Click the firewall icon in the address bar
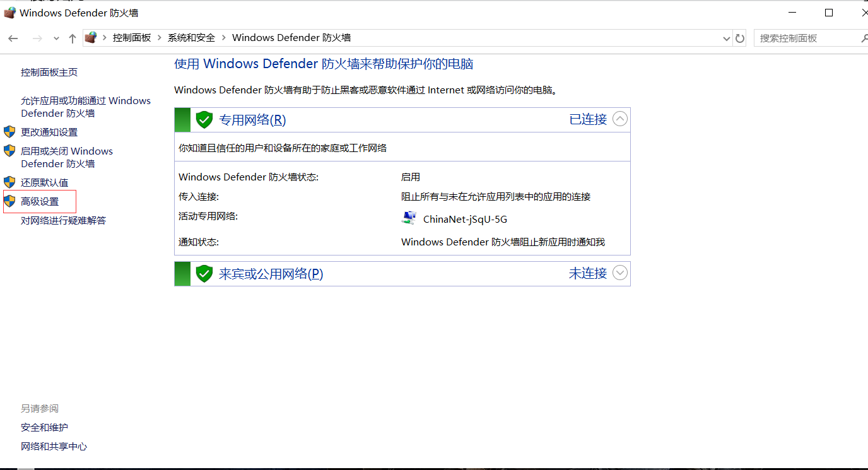Image resolution: width=868 pixels, height=470 pixels. pyautogui.click(x=91, y=38)
